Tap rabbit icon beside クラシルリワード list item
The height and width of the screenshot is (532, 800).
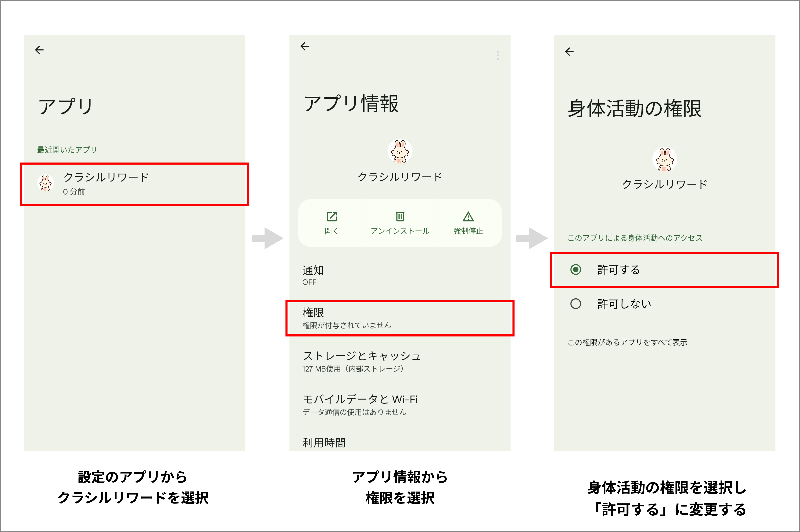[x=46, y=183]
